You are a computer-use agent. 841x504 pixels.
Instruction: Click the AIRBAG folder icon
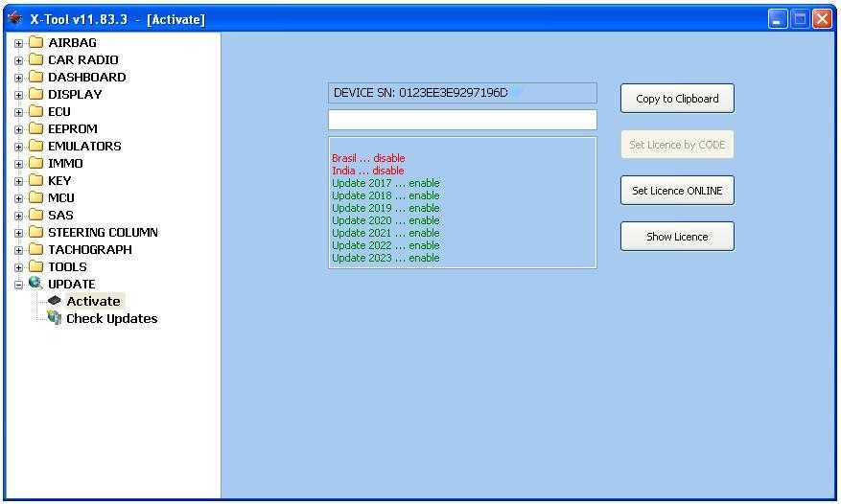coord(35,42)
